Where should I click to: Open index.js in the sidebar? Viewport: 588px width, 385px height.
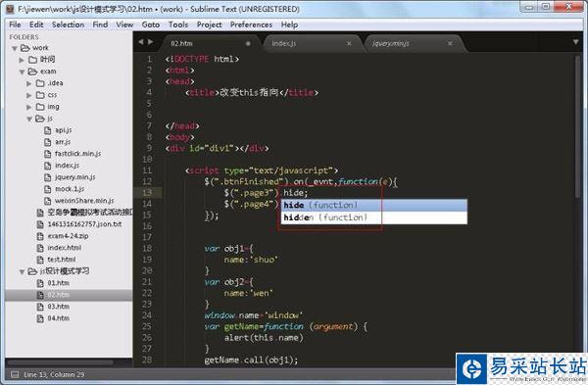[x=67, y=166]
